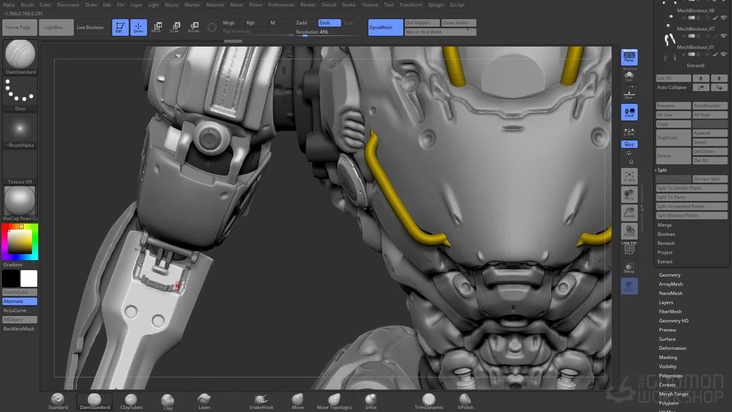
Task: Expand the Project section
Action: pos(665,252)
